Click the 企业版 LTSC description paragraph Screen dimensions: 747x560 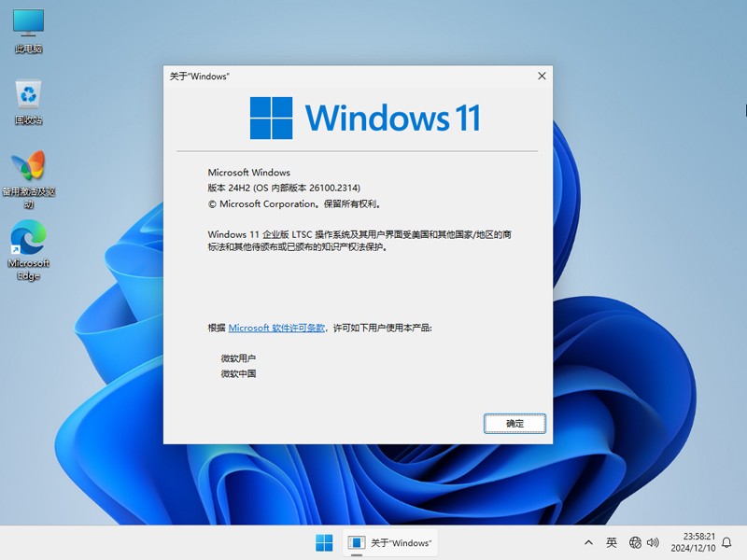(x=359, y=241)
